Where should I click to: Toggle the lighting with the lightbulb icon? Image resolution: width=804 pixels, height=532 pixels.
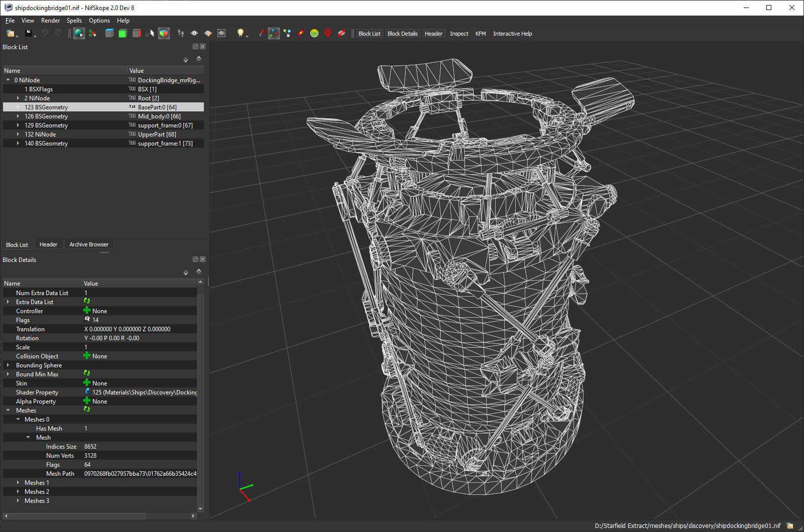pos(240,33)
